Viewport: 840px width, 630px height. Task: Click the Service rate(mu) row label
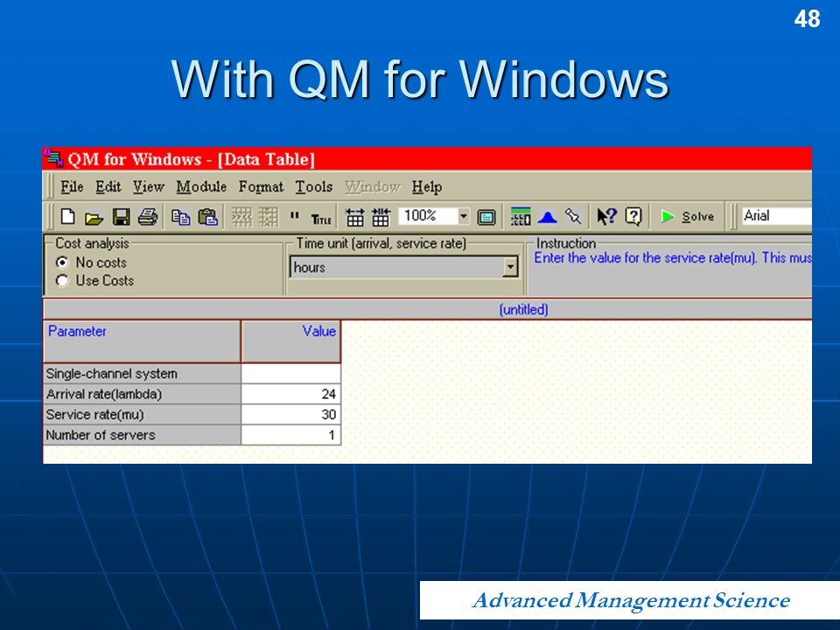click(x=142, y=415)
